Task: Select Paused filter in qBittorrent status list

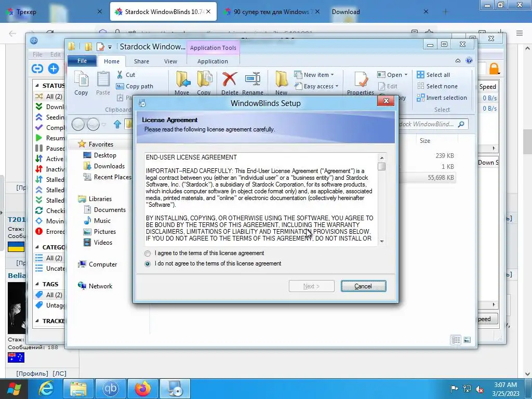Action: [50, 148]
